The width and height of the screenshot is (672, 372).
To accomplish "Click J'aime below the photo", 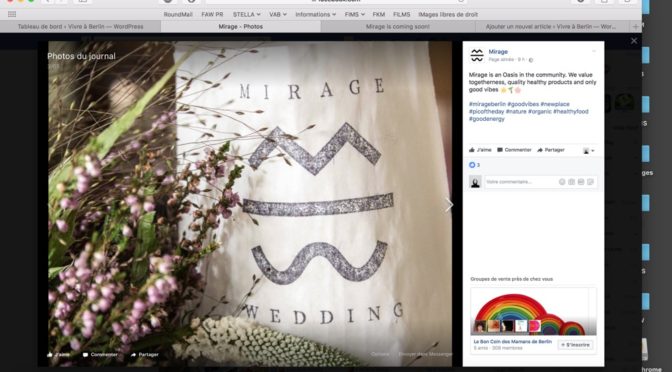I will (x=58, y=355).
